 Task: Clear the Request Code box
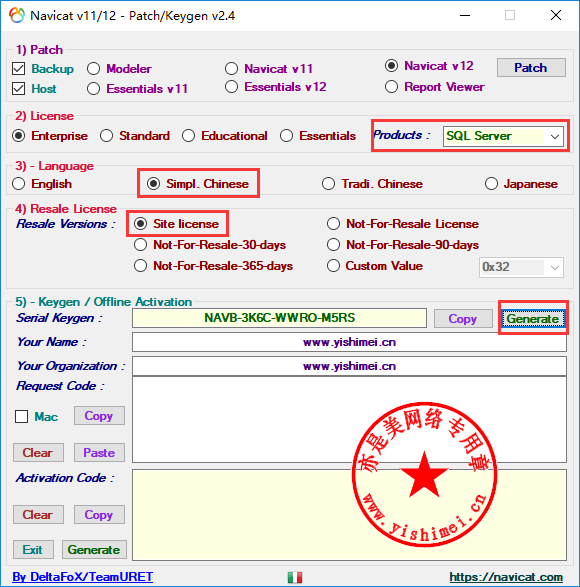38,453
